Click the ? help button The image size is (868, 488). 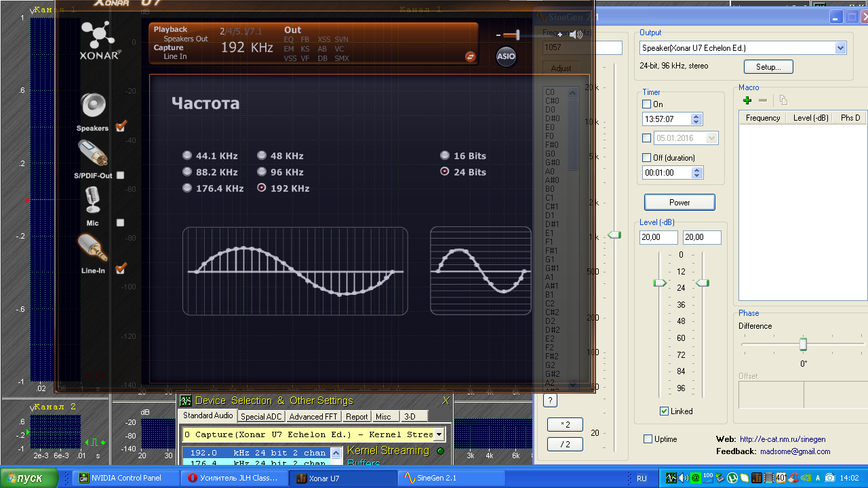pos(550,401)
